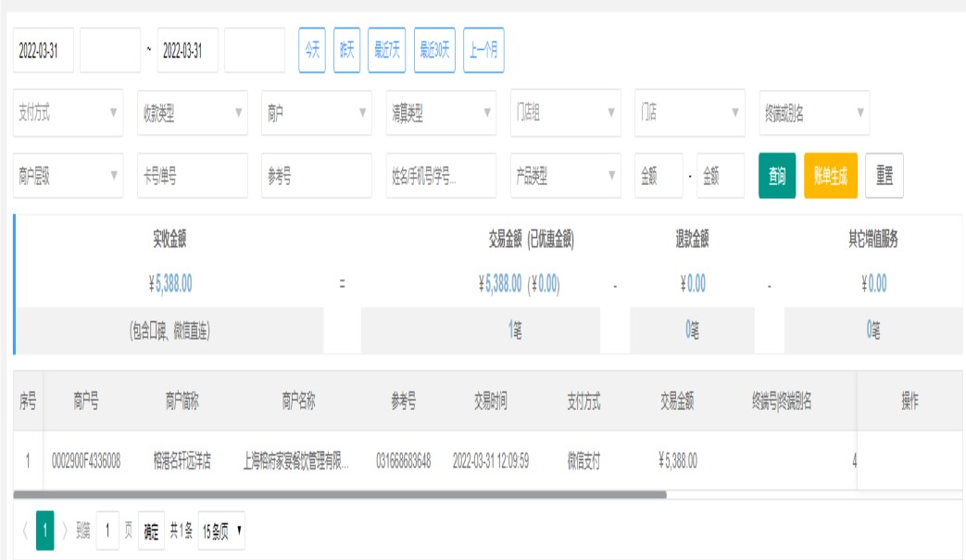966x560 pixels.
Task: Expand the 清算类型 dropdown
Action: click(441, 113)
